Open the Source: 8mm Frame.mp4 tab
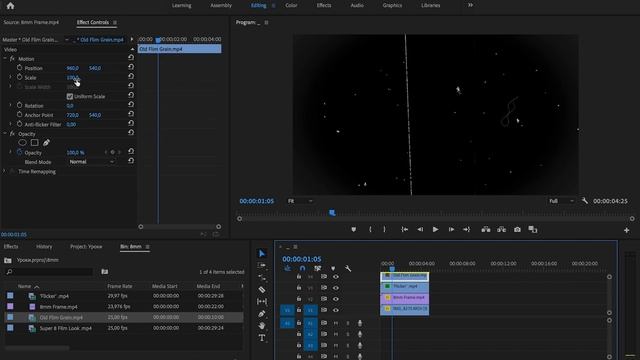This screenshot has height=360, width=640. (31, 22)
